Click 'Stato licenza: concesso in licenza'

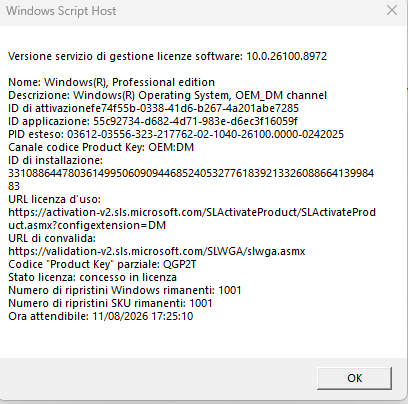(92, 277)
